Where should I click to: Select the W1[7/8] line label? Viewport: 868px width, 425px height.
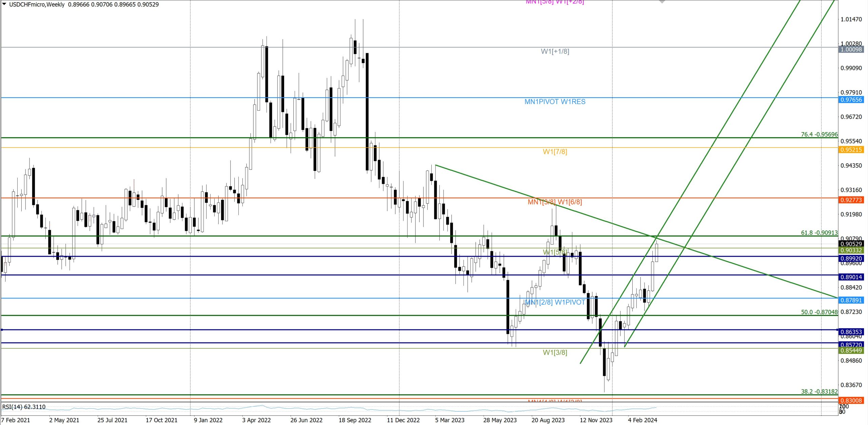click(555, 152)
